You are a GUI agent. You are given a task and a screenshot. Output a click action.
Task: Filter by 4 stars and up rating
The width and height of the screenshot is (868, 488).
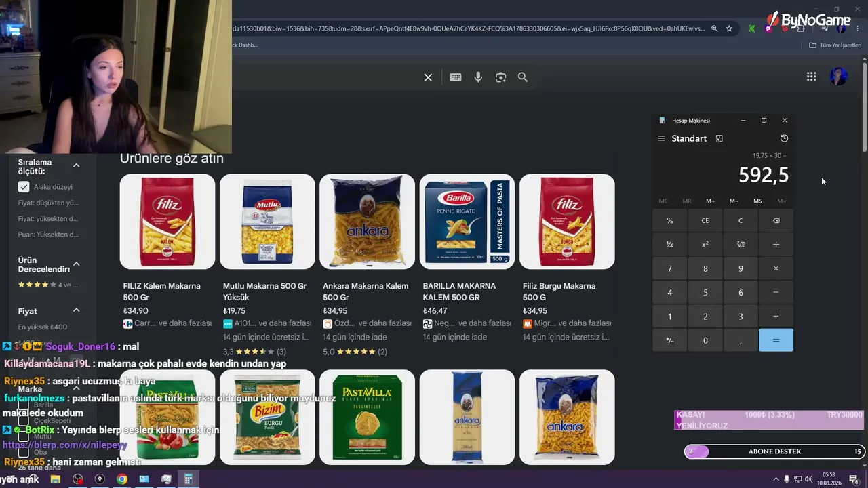(x=48, y=285)
